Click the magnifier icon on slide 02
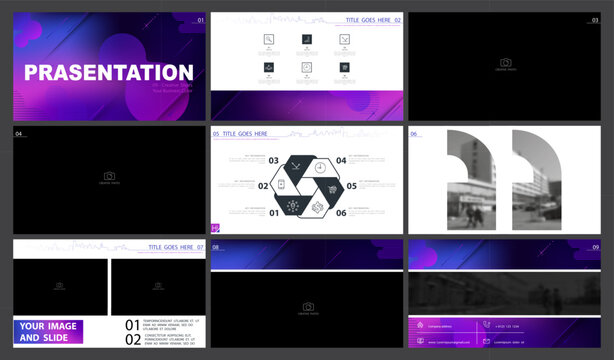 click(269, 39)
